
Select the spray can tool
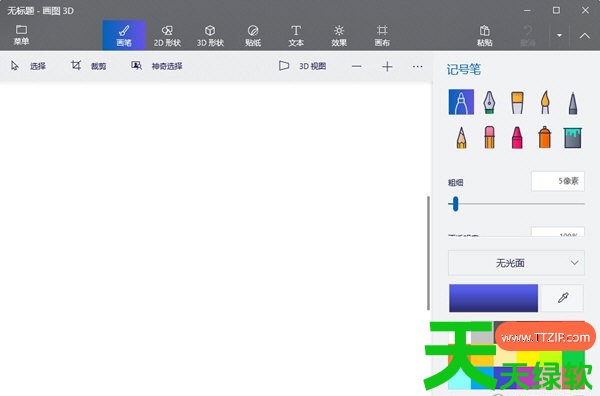tap(545, 137)
